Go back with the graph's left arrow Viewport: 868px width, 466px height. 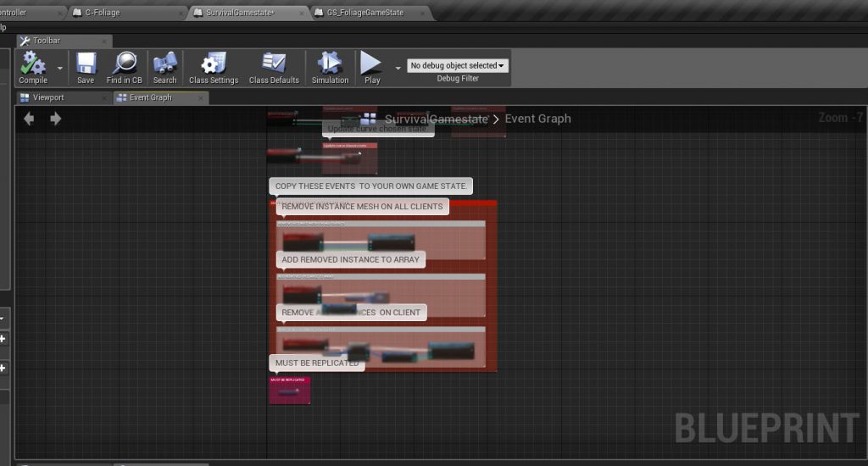click(29, 119)
